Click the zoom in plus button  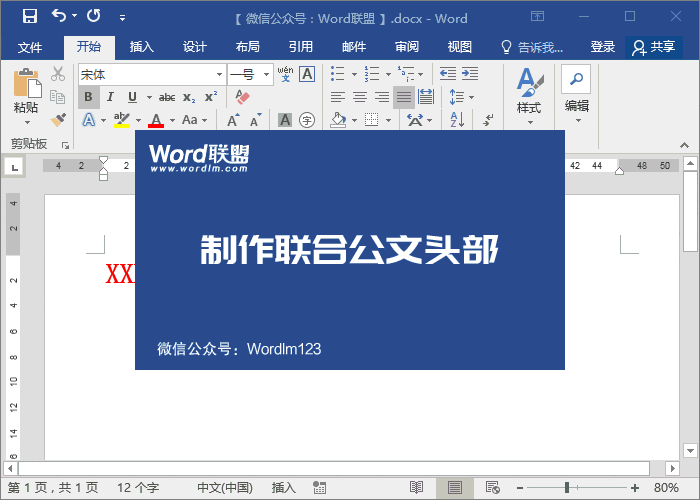pos(634,488)
